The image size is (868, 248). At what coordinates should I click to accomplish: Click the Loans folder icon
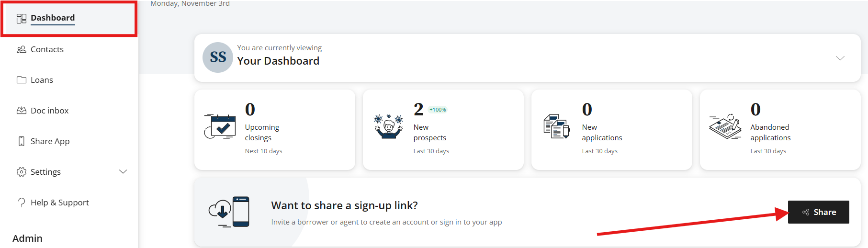pyautogui.click(x=21, y=80)
